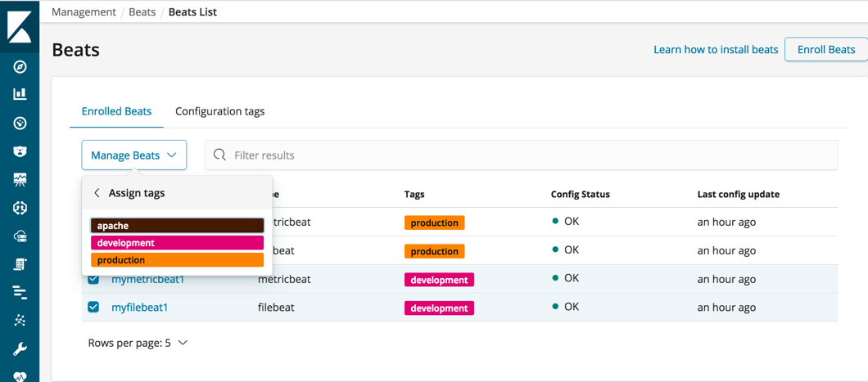Assign the production tag from the popup
The width and height of the screenshot is (868, 382).
177,260
